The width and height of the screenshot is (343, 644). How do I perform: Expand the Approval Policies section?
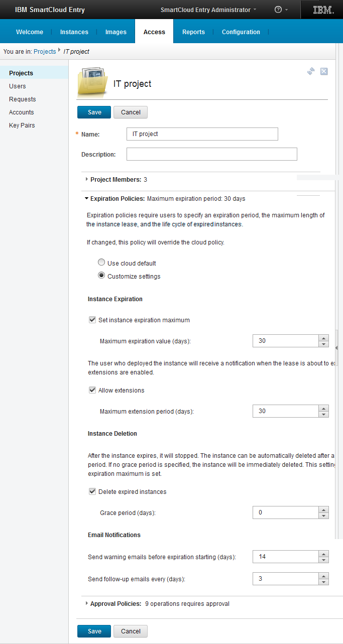[x=87, y=604]
